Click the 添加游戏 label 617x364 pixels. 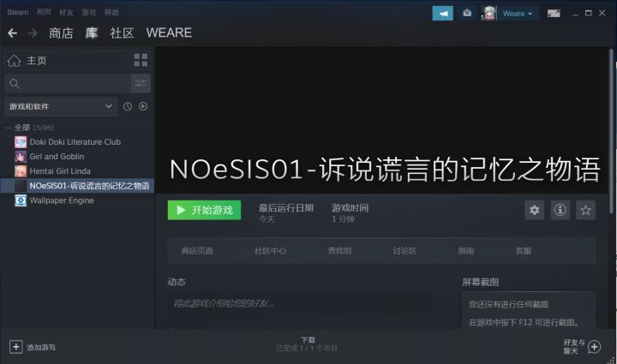(x=41, y=348)
